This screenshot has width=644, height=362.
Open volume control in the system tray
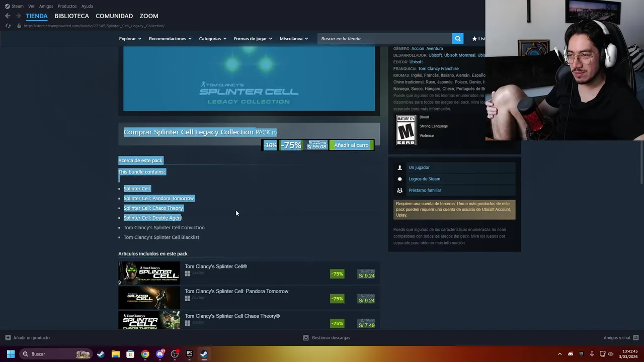click(611, 354)
